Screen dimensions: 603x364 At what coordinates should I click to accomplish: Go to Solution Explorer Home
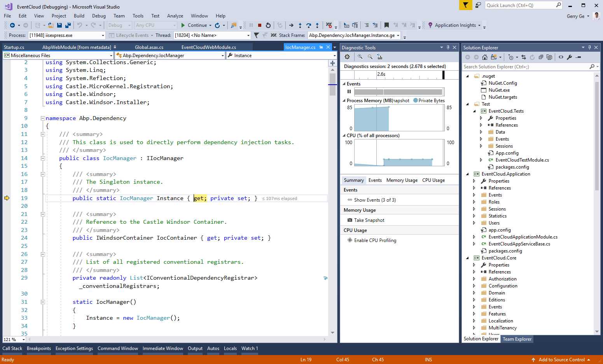coord(485,57)
